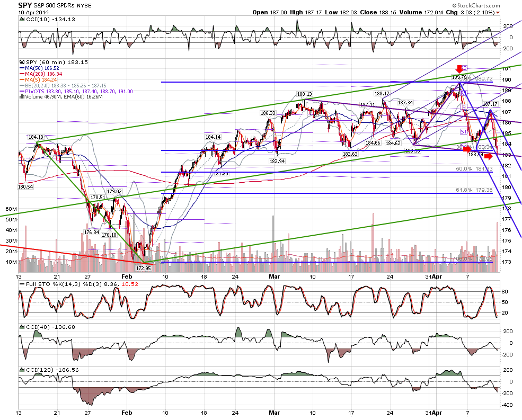The image size is (522, 420).
Task: Click the MA(50) blue legend line
Action: [x=22, y=68]
